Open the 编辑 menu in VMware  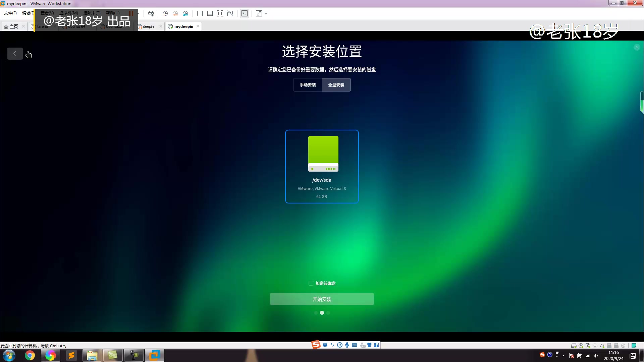pyautogui.click(x=28, y=13)
